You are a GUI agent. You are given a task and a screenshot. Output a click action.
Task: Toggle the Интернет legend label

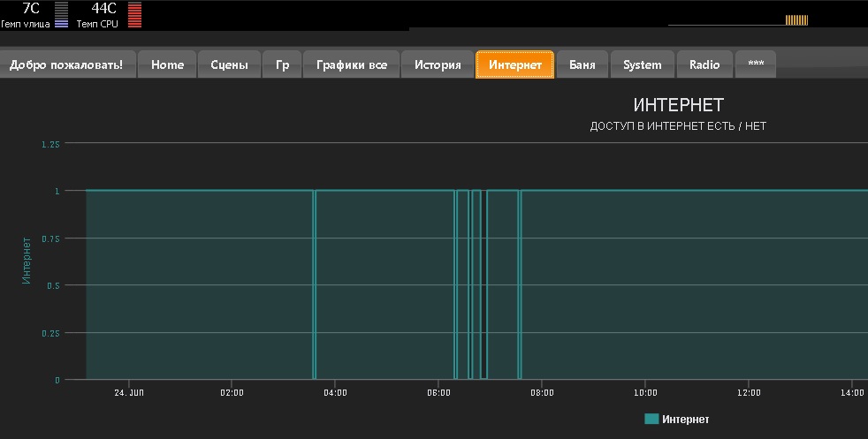click(x=685, y=420)
